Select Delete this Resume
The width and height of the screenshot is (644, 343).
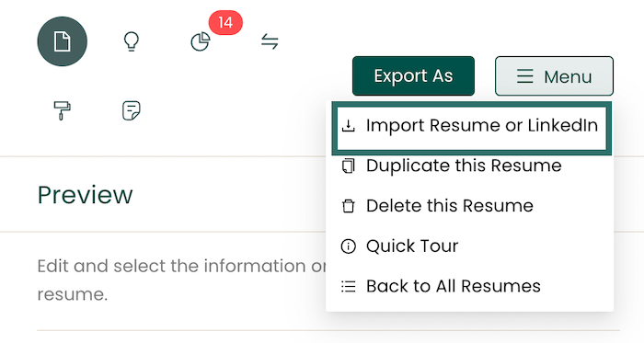tap(469, 206)
